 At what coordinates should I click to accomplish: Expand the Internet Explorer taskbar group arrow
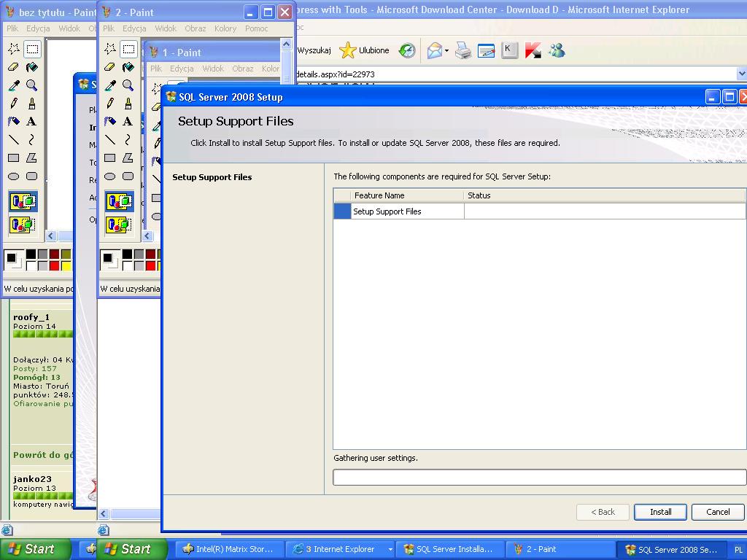click(390, 550)
